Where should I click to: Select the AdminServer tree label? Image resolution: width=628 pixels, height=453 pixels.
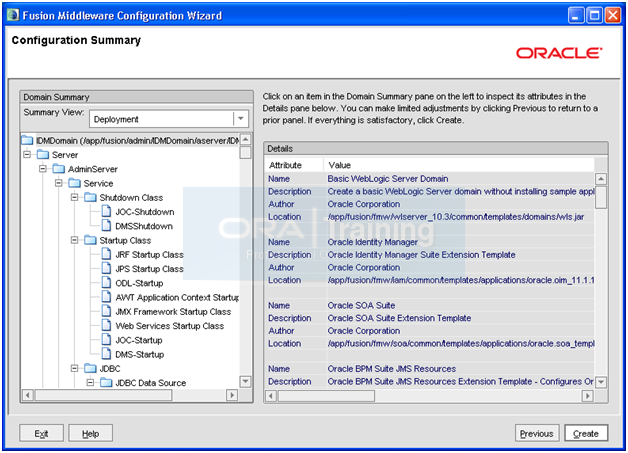pyautogui.click(x=93, y=169)
